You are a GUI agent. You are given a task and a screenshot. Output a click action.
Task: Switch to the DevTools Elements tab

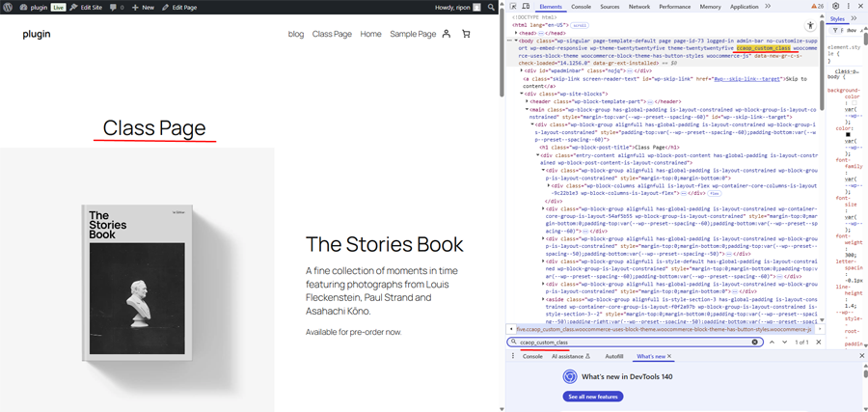point(551,7)
